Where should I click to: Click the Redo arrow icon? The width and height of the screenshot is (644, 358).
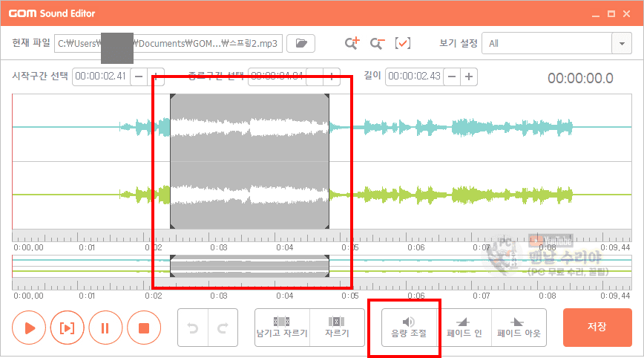click(x=223, y=328)
